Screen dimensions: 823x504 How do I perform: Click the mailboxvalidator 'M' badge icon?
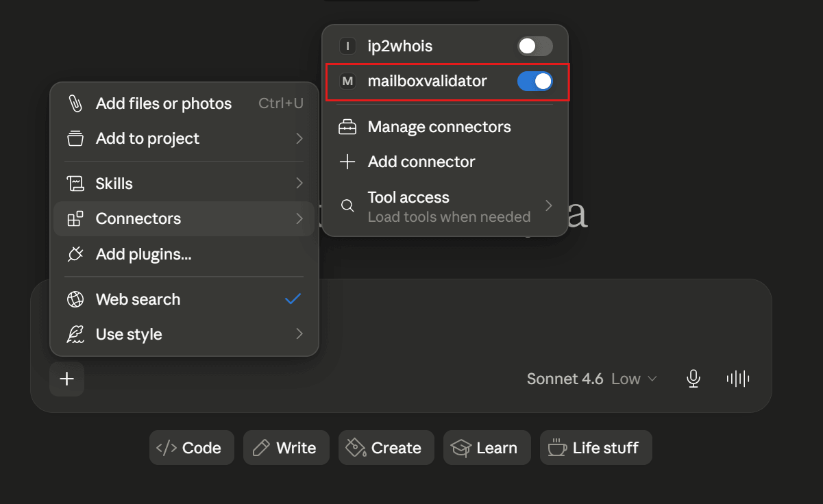coord(348,81)
